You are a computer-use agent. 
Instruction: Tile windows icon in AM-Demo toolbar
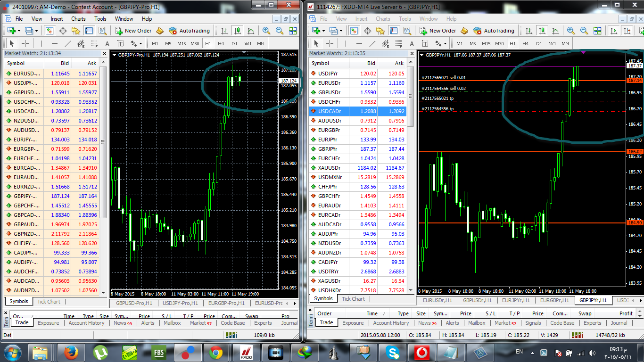tap(293, 31)
